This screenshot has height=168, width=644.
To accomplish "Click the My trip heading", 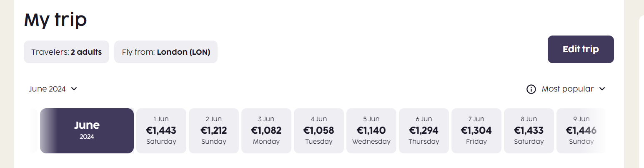I will point(55,20).
